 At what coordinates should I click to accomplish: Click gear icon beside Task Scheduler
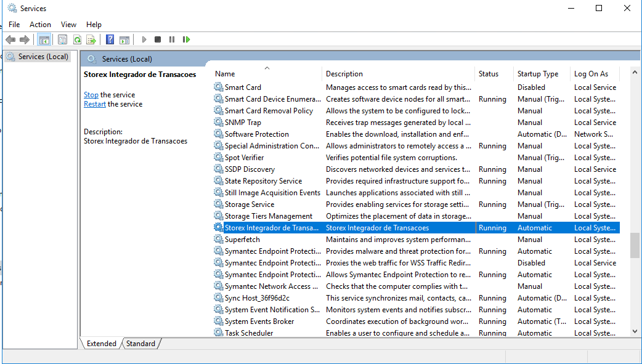click(x=219, y=333)
